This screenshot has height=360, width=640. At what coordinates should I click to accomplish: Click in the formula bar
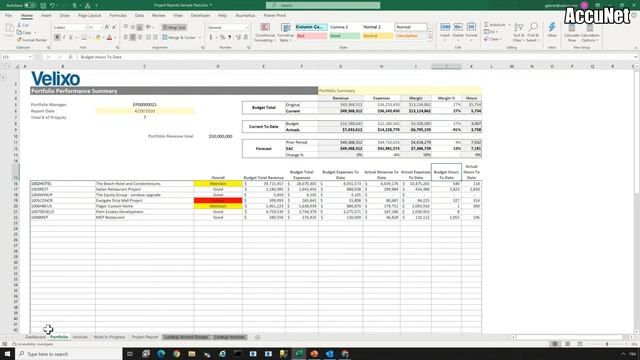355,57
